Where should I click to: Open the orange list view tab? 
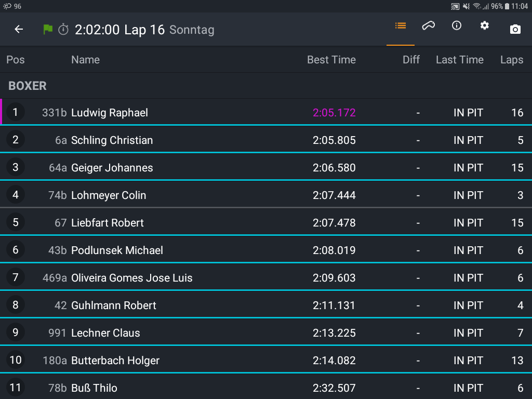[x=401, y=26]
